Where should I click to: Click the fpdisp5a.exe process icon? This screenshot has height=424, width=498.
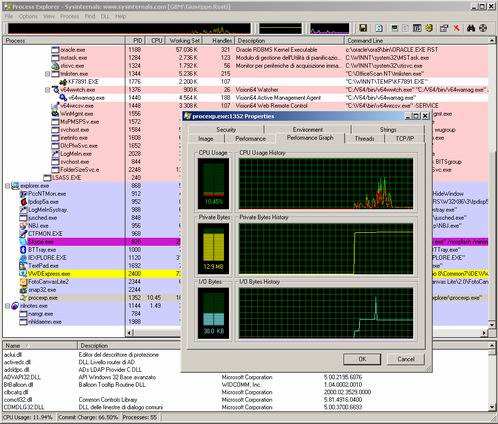click(23, 202)
